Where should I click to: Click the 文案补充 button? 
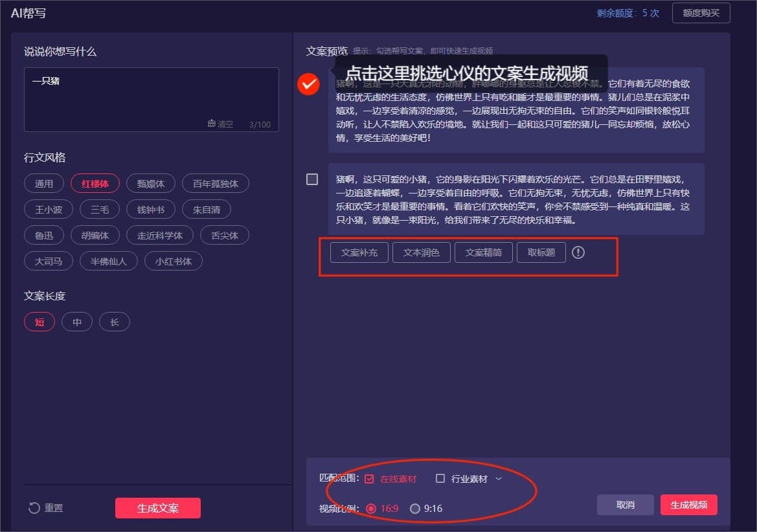(359, 252)
